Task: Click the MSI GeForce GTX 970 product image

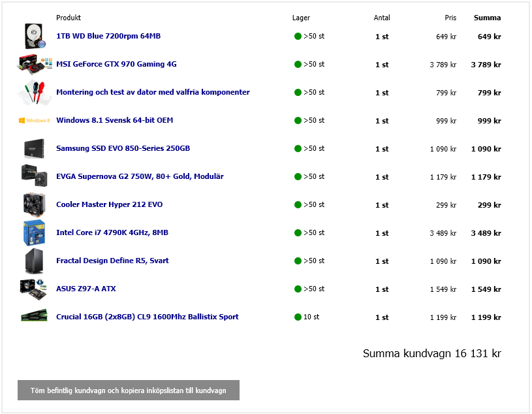Action: click(x=35, y=64)
